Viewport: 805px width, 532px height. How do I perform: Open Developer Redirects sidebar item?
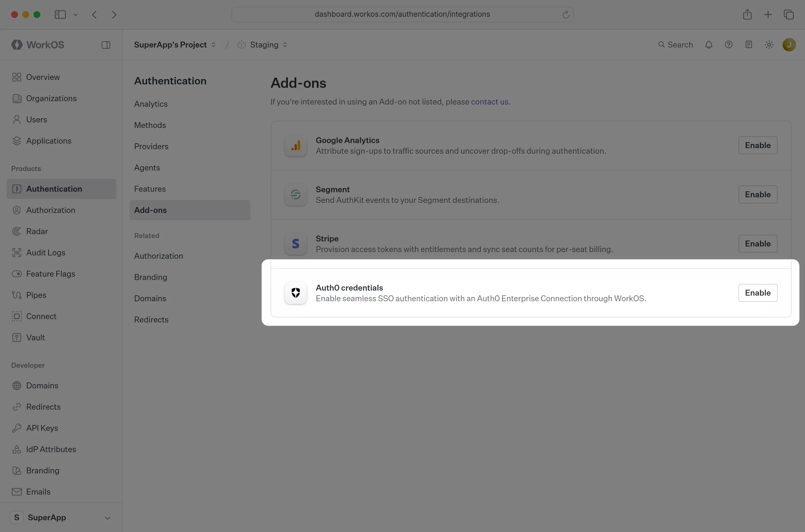[x=61, y=407]
